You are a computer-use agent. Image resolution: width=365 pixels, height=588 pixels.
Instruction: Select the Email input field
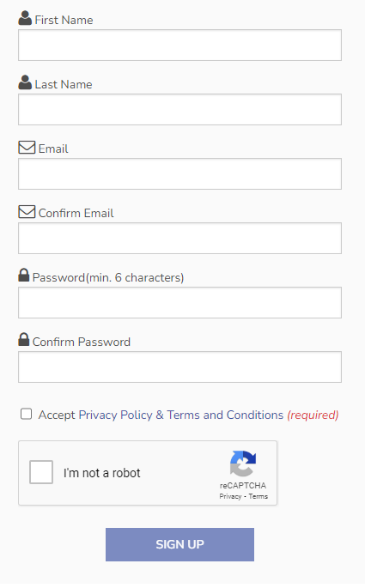point(179,174)
